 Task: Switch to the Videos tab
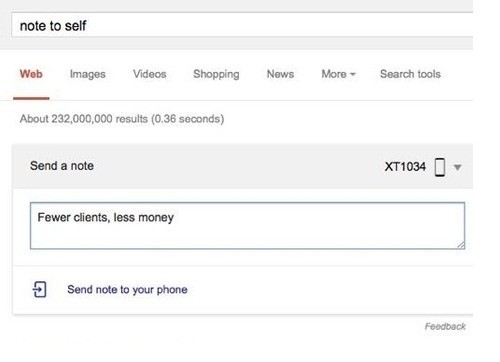150,74
